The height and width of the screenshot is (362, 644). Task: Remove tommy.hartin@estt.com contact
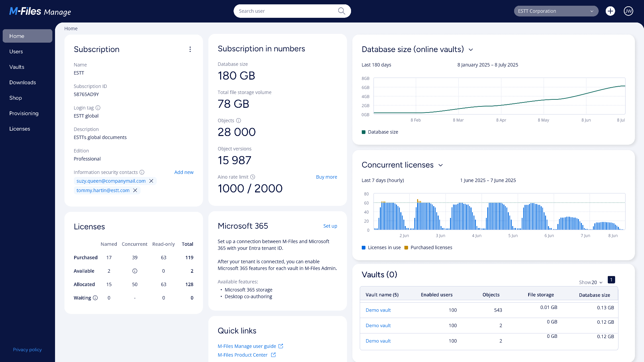(x=135, y=190)
